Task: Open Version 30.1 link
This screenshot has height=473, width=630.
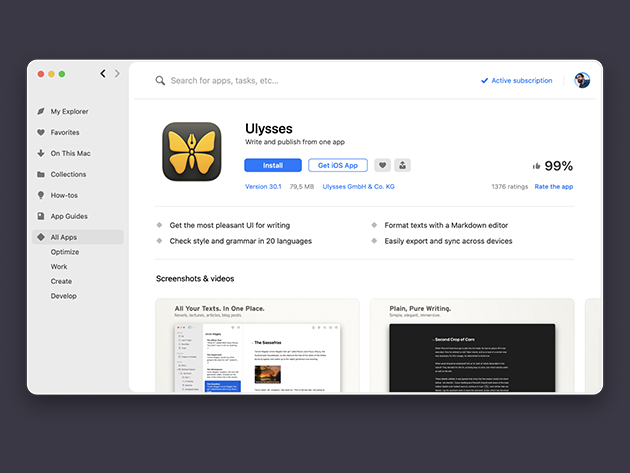Action: point(263,186)
